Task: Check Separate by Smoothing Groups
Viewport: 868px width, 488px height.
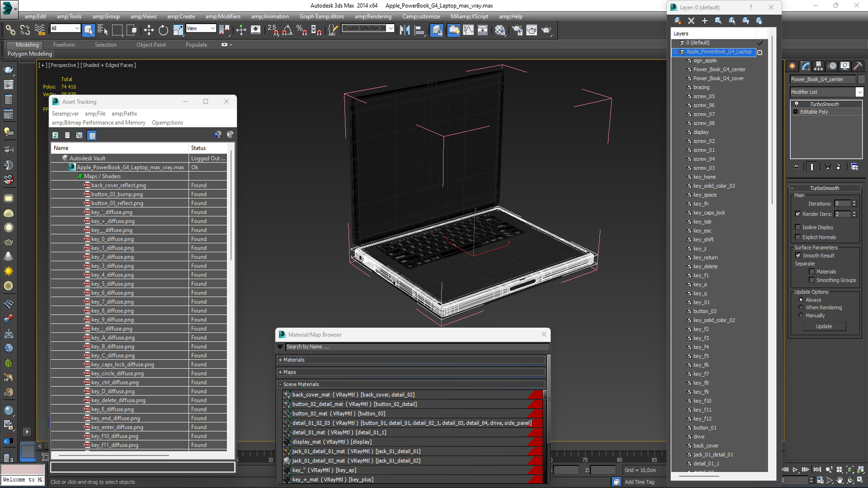Action: tap(811, 280)
